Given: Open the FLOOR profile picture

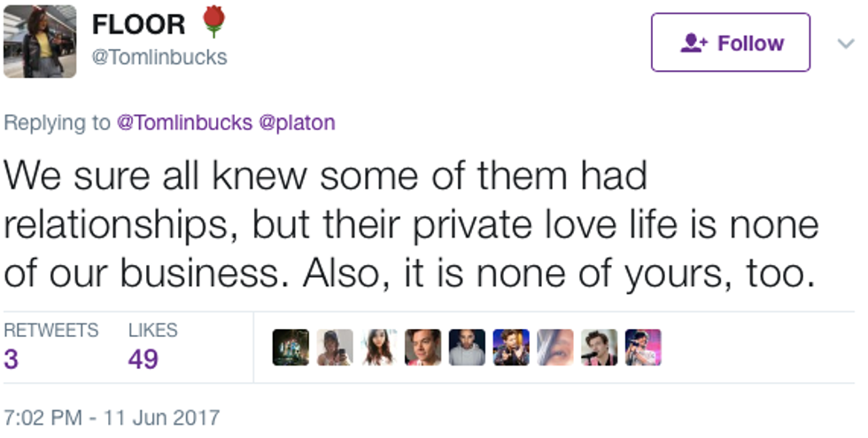Looking at the screenshot, I should point(39,40).
